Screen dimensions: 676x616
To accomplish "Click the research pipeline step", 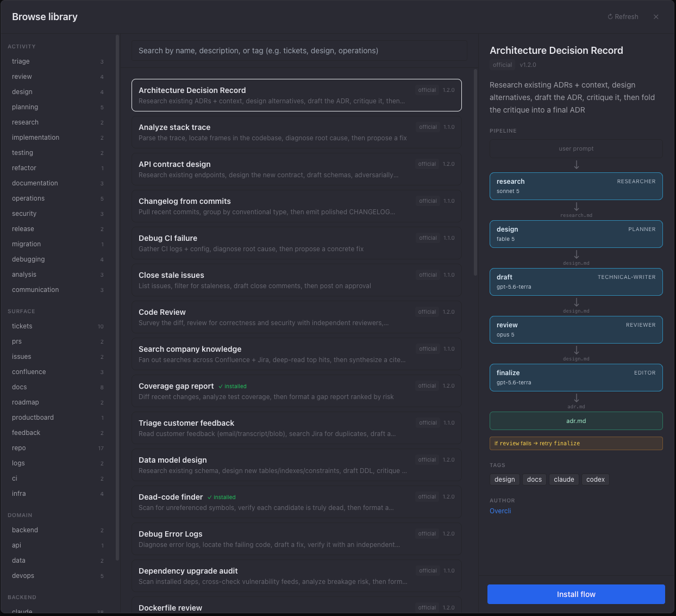I will click(576, 186).
